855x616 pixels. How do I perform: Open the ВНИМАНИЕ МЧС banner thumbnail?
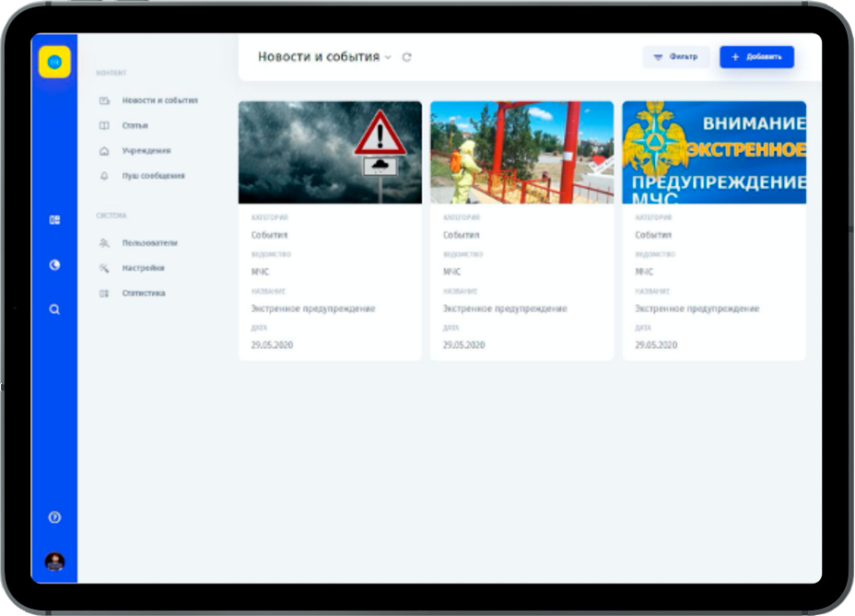click(714, 153)
